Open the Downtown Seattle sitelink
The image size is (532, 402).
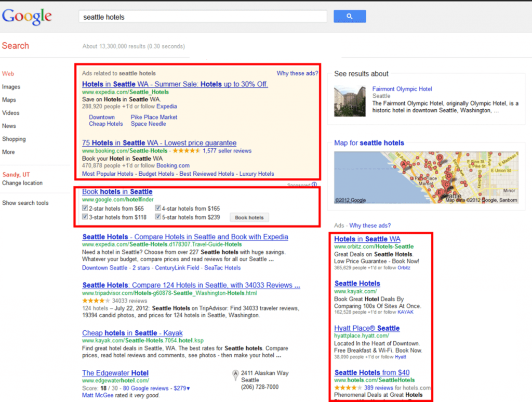[105, 268]
